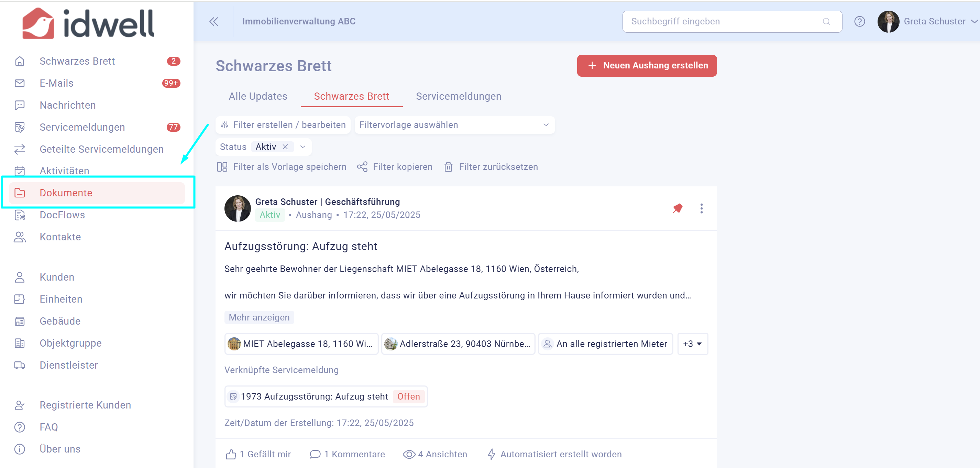Click the 4 Ansichten view count
Viewport: 980px width, 468px height.
pos(435,454)
